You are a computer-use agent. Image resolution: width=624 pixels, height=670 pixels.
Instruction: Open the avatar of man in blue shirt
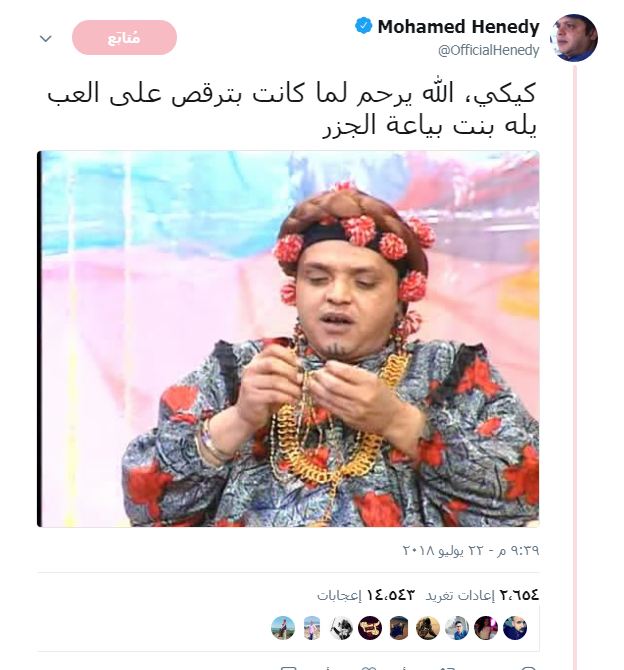[x=457, y=628]
